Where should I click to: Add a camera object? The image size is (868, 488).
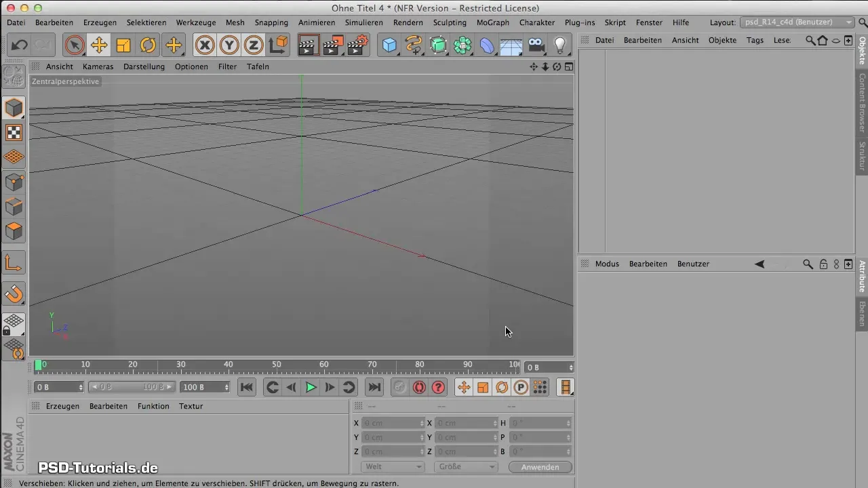tap(536, 45)
